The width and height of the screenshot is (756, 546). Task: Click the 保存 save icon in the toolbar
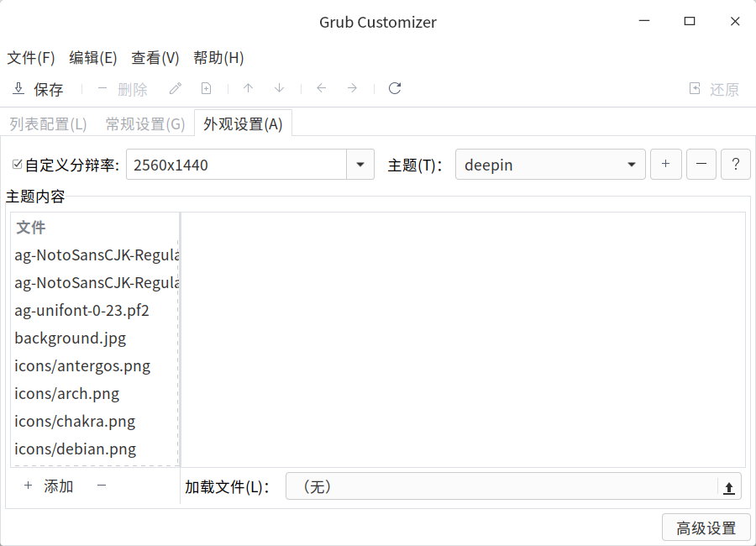point(18,88)
